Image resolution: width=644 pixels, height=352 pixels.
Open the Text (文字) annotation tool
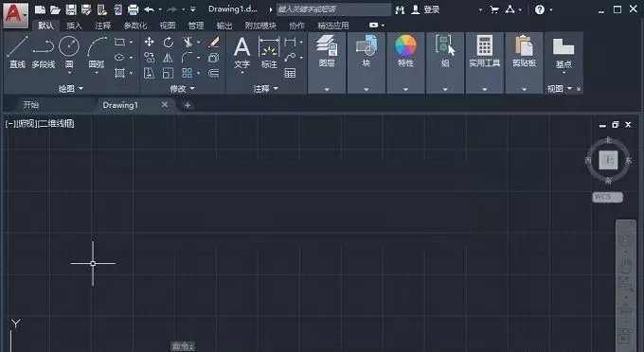[x=241, y=52]
